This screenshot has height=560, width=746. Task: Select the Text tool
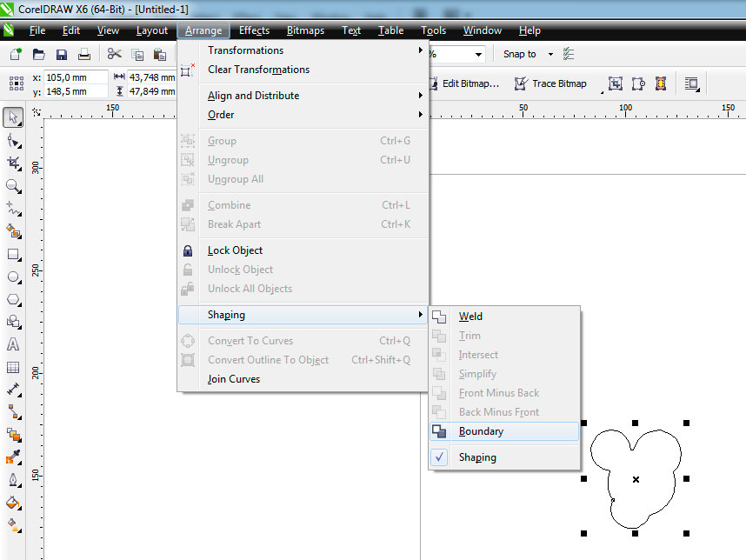tap(13, 344)
